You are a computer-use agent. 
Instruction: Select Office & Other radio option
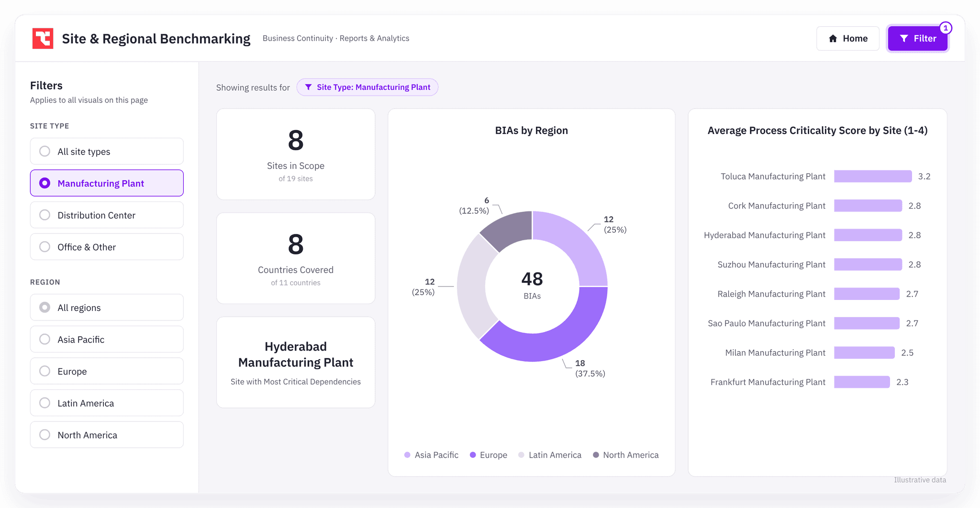(x=107, y=247)
